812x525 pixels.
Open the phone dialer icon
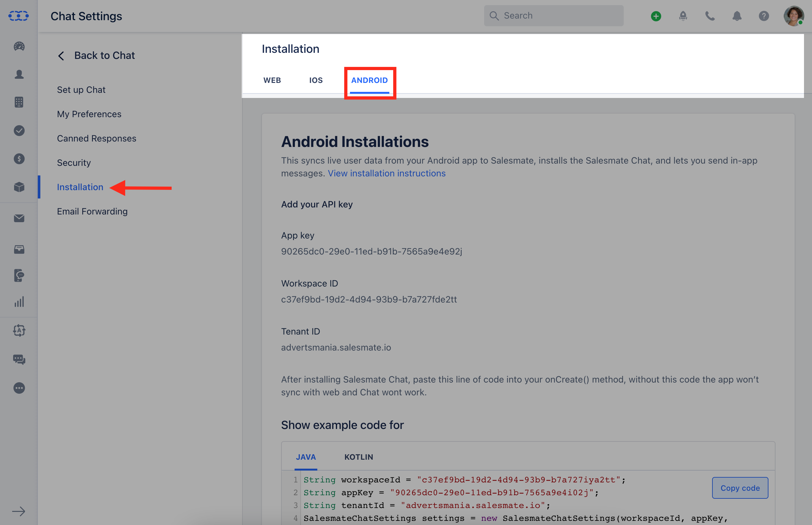(710, 16)
